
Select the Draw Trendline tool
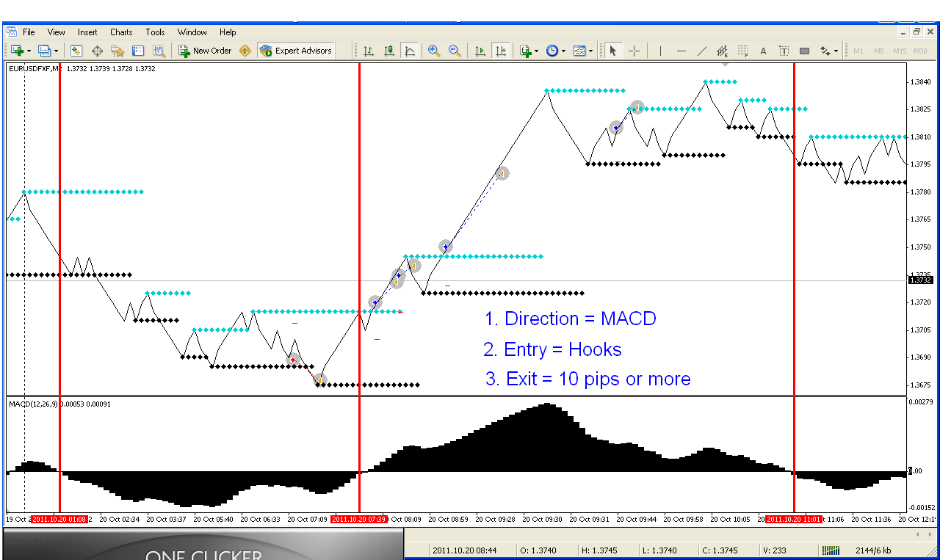(701, 51)
